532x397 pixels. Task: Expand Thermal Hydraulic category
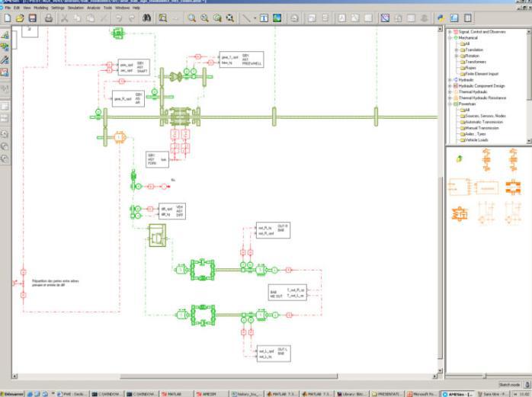pyautogui.click(x=450, y=92)
